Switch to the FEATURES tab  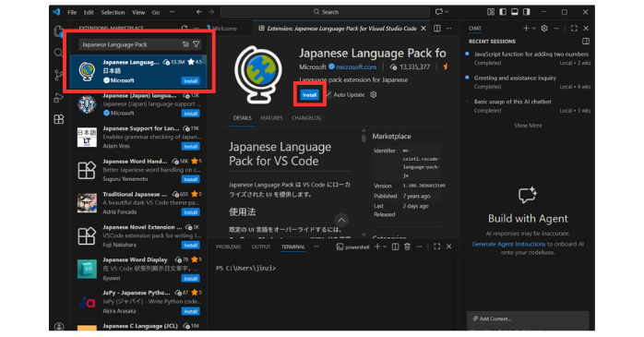click(271, 118)
